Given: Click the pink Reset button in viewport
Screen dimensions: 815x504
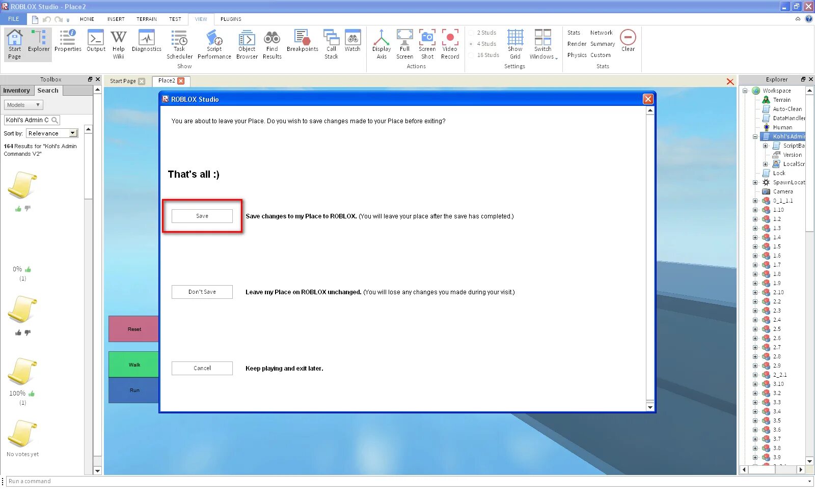Looking at the screenshot, I should (x=134, y=329).
